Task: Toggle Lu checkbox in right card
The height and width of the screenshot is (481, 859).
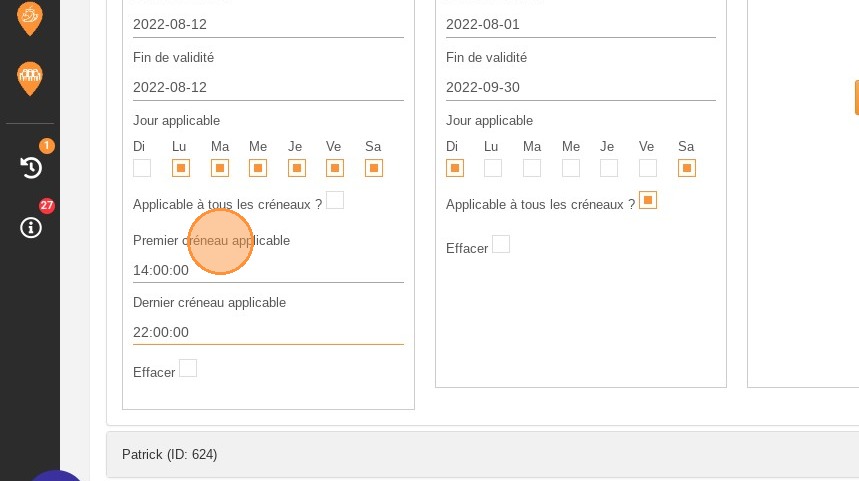Action: (493, 168)
